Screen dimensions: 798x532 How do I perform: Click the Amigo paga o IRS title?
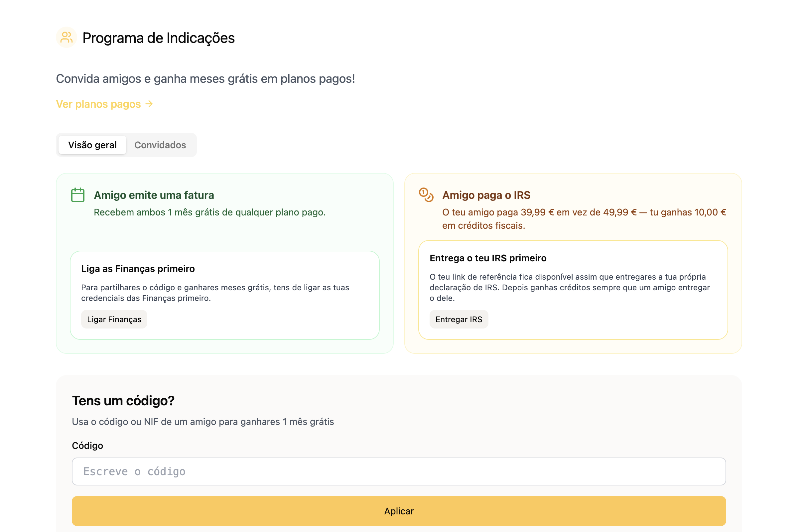click(486, 195)
